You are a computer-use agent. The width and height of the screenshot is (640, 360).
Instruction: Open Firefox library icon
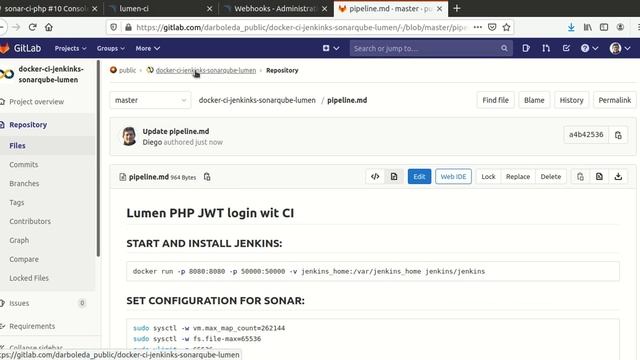pyautogui.click(x=587, y=27)
